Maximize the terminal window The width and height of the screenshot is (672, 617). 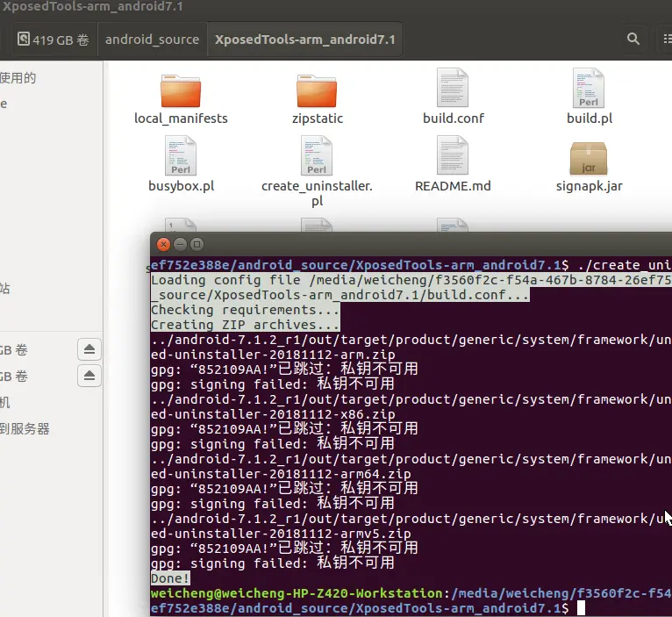pyautogui.click(x=197, y=244)
